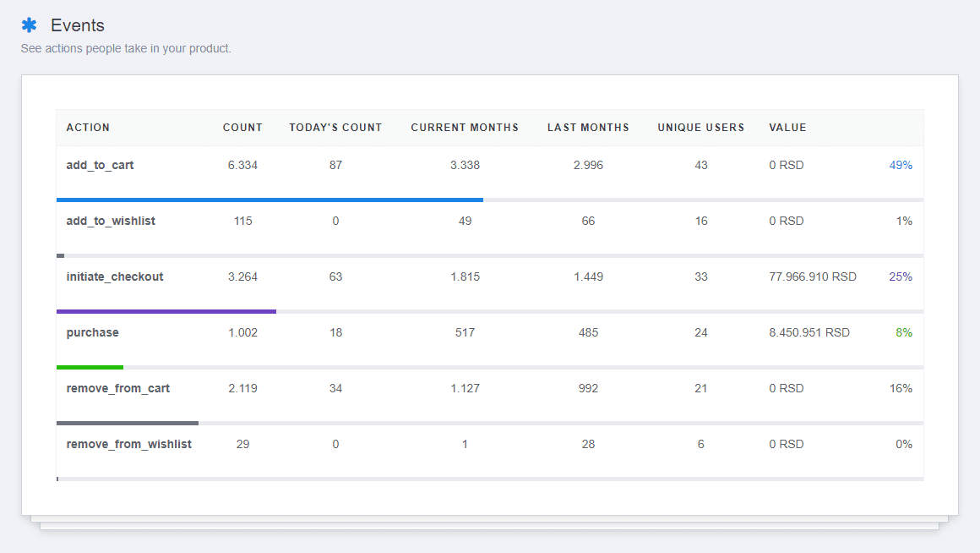Click the 115 add_to_wishlist count cell
Image resolution: width=980 pixels, height=553 pixels.
242,221
